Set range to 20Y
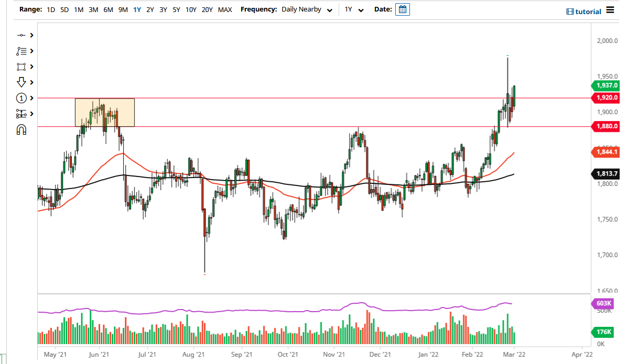 pyautogui.click(x=207, y=9)
